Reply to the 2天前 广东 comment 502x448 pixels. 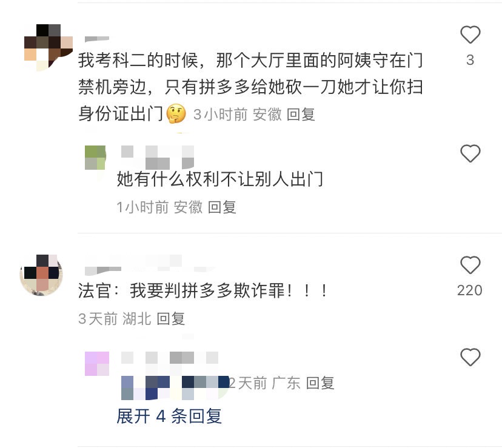click(320, 383)
